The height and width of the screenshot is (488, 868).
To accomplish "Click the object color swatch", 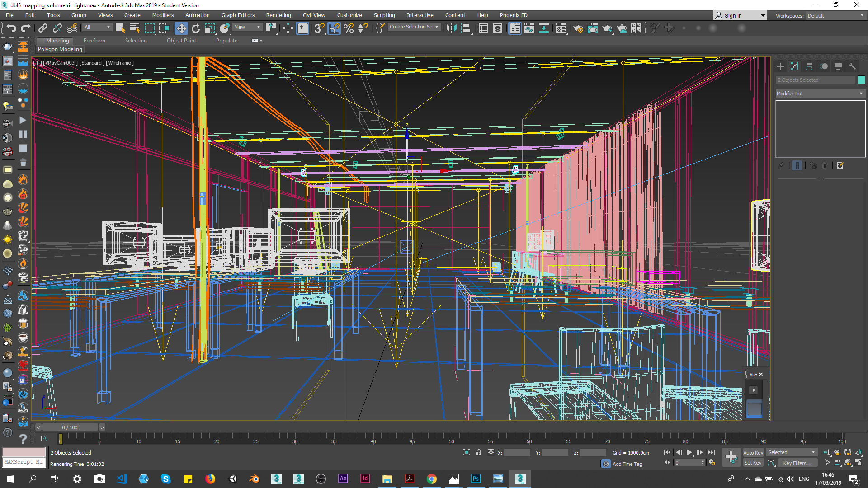I will point(861,80).
